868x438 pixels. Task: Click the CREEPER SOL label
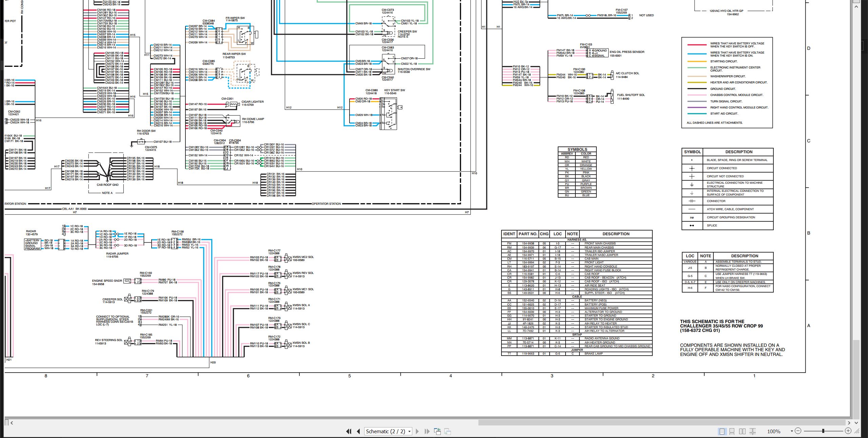pyautogui.click(x=113, y=299)
